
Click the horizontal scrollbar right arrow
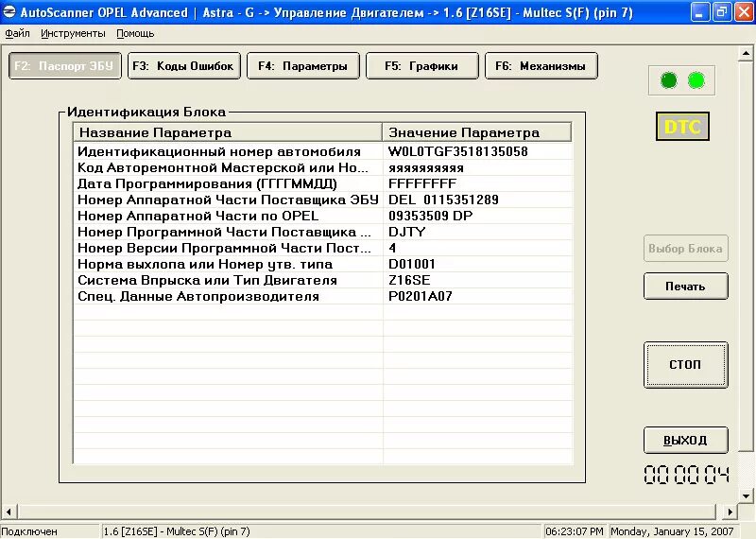730,512
